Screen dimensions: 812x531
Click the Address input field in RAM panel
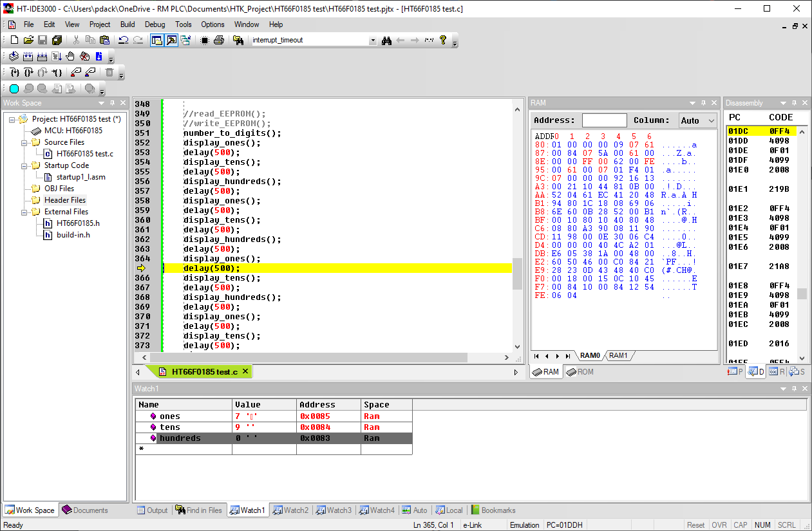[x=604, y=120]
